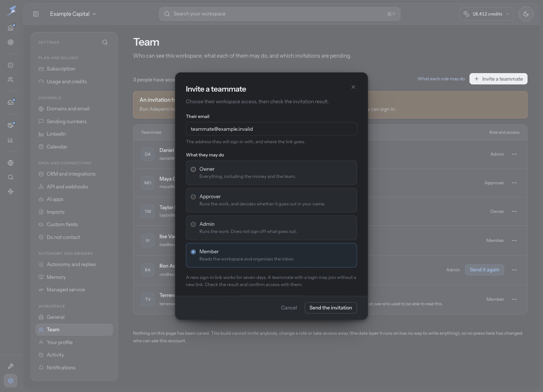This screenshot has width=543, height=392.
Task: Open the more menu for Daniel's row
Action: (514, 154)
